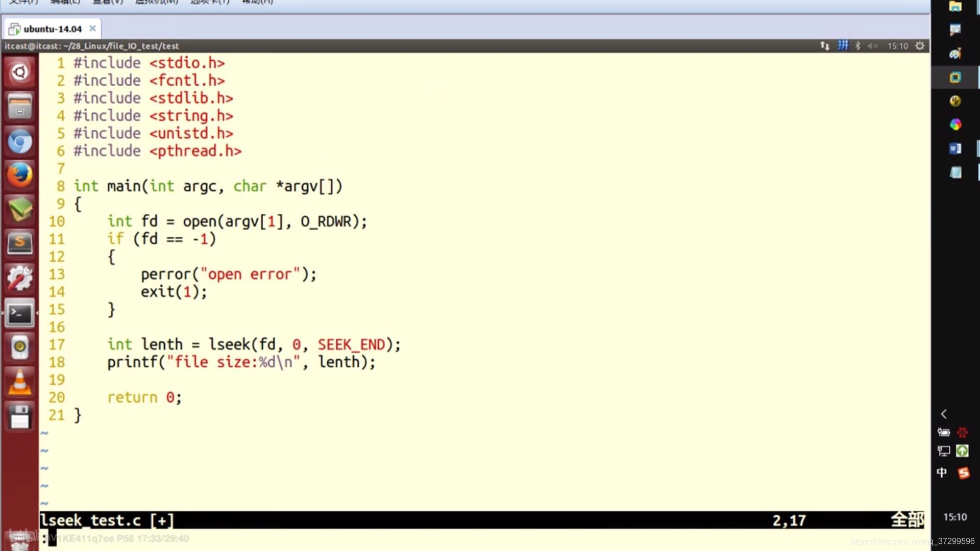980x551 pixels.
Task: Click the lseek_test.c [+] status bar filename
Action: click(x=107, y=520)
